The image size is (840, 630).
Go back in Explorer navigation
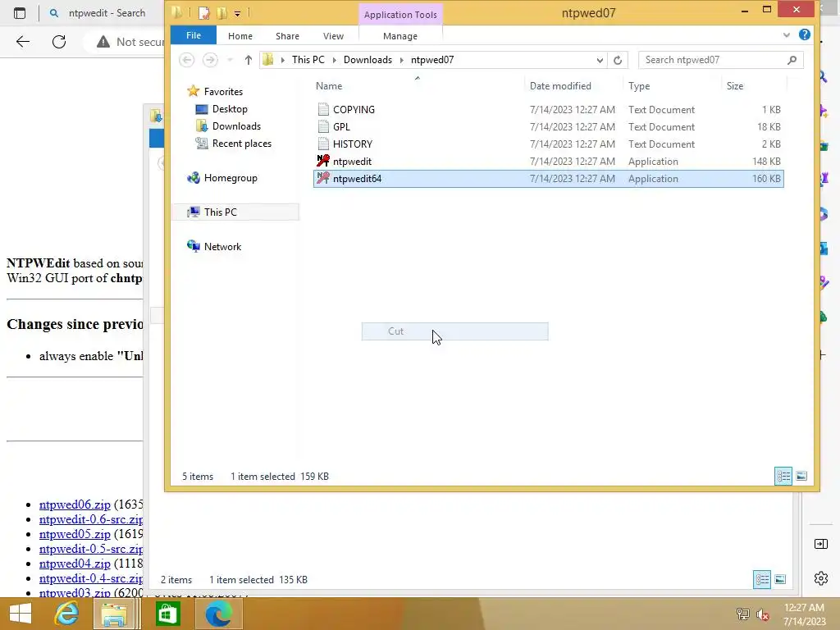(x=186, y=60)
